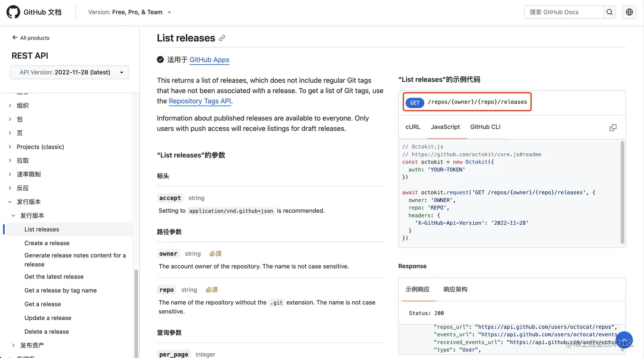Image resolution: width=644 pixels, height=358 pixels.
Task: Open the REST API heading link
Action: (30, 56)
